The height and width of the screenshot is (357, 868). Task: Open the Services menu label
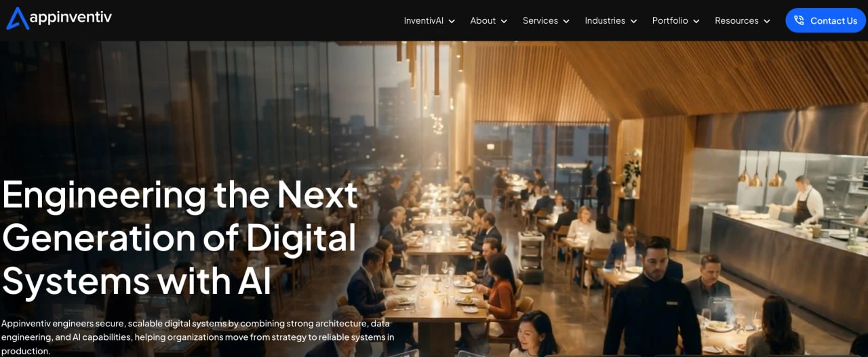(540, 20)
